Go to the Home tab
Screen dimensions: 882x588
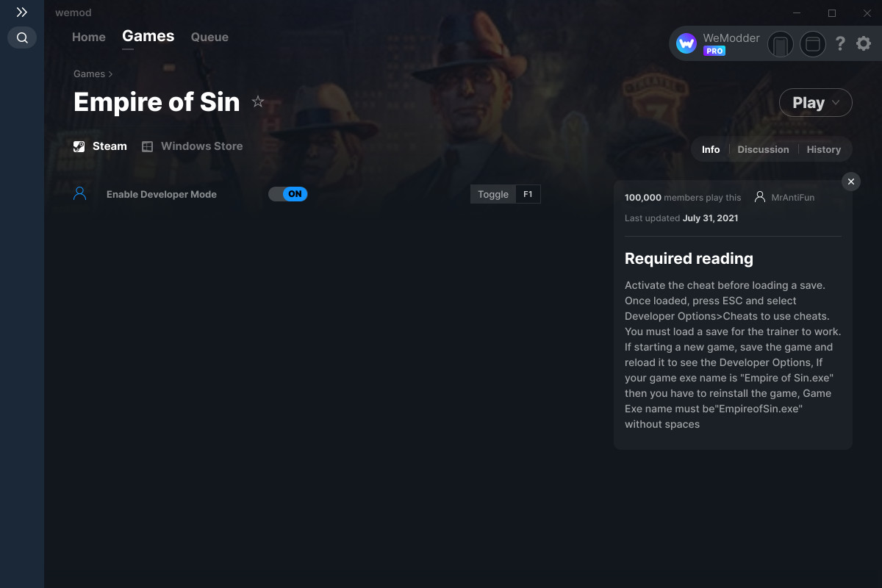pyautogui.click(x=89, y=37)
